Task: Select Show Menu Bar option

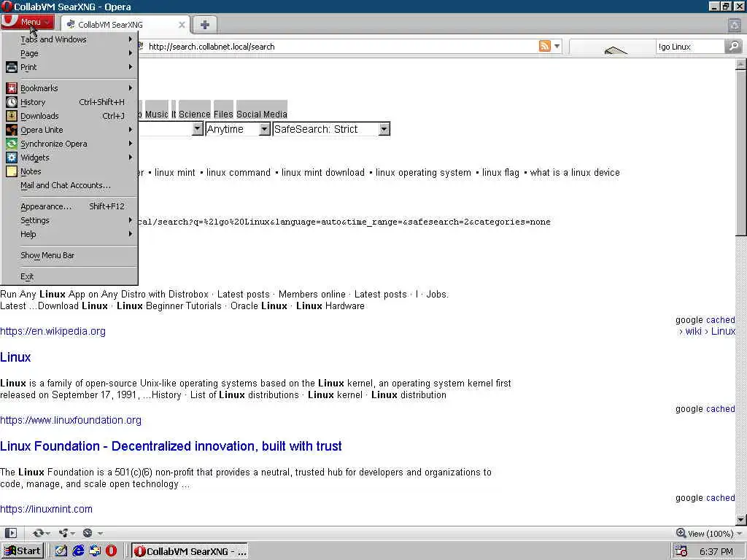Action: [x=69, y=255]
